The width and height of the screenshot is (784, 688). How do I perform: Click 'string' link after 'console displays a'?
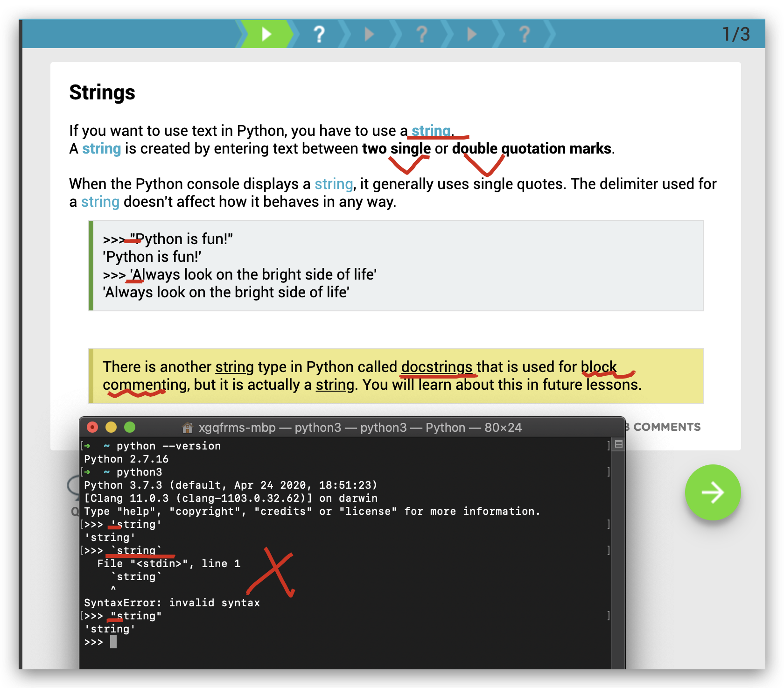point(334,184)
